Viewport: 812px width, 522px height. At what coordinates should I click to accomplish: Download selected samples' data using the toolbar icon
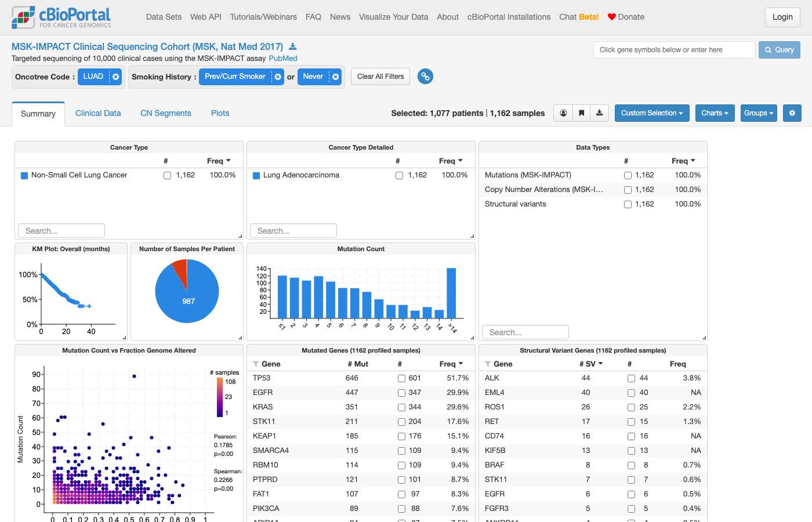599,113
